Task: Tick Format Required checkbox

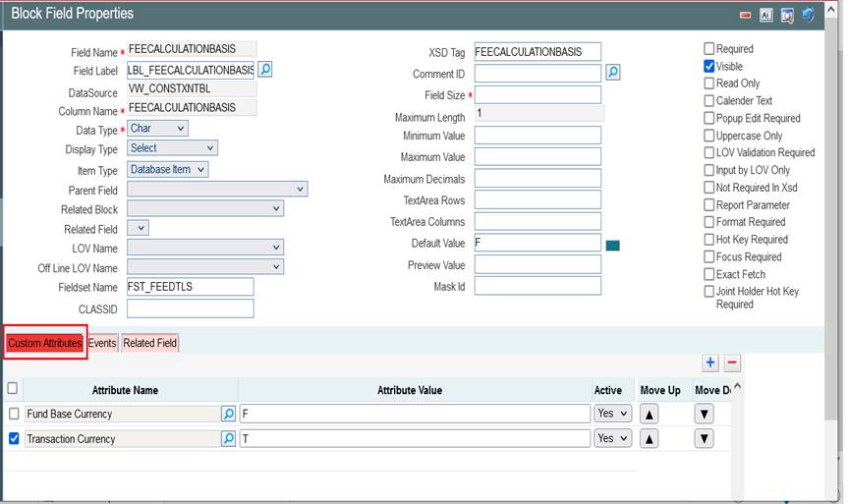Action: (708, 222)
